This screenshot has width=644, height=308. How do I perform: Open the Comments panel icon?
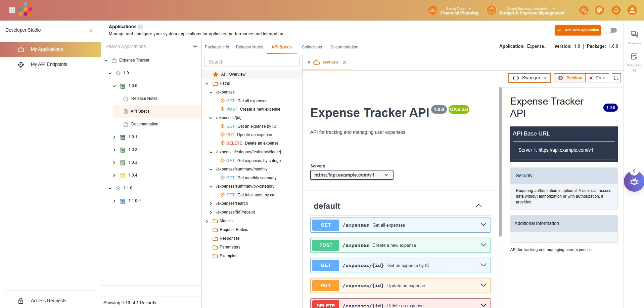(634, 35)
